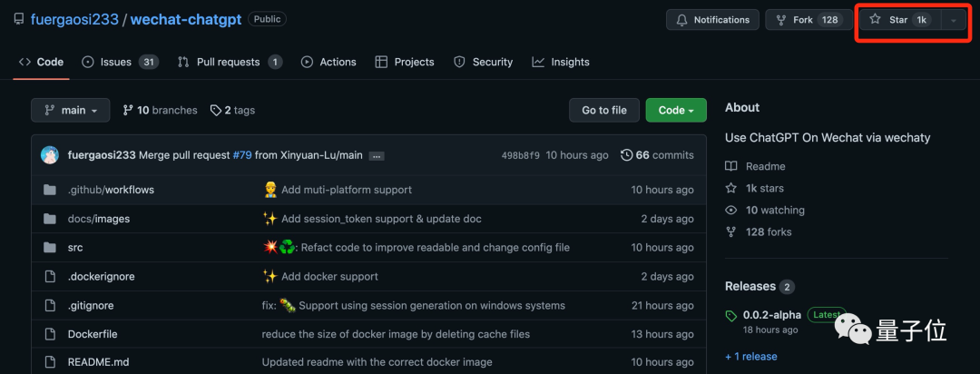Image resolution: width=980 pixels, height=374 pixels.
Task: View the Insights tab
Action: 561,62
